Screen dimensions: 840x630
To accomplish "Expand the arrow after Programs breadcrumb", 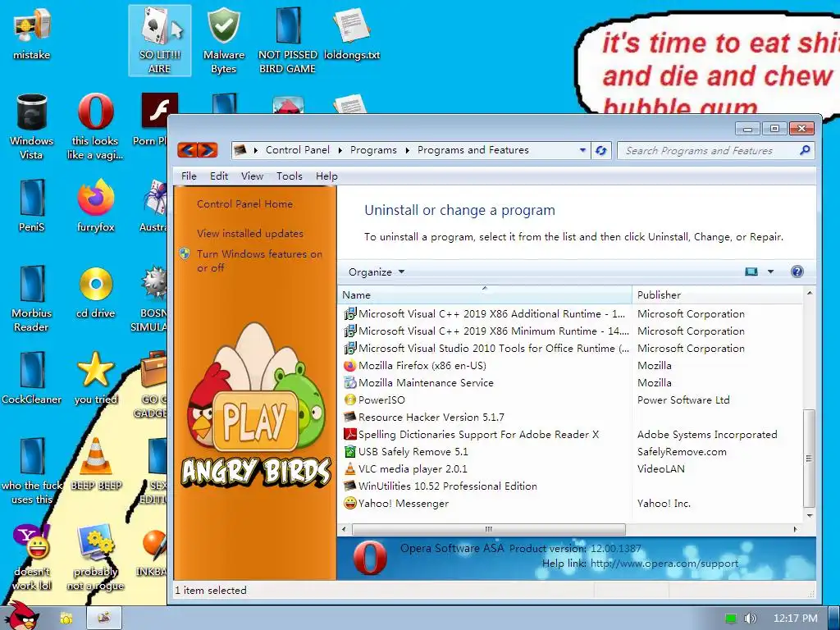I will (407, 151).
